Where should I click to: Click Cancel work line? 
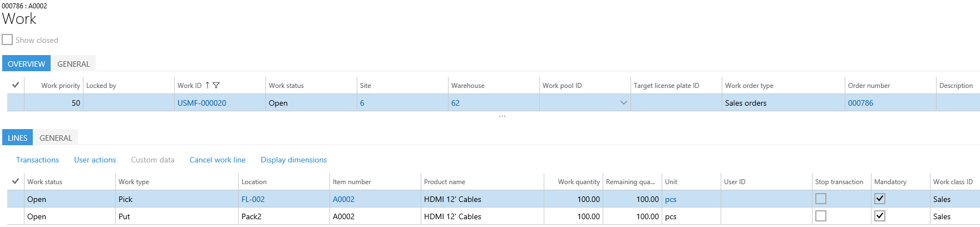pos(218,160)
